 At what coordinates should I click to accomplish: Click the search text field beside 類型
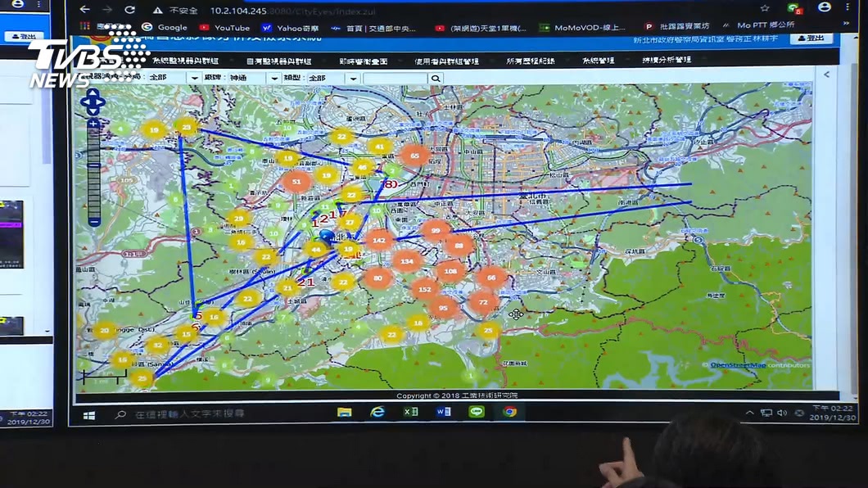coord(396,79)
